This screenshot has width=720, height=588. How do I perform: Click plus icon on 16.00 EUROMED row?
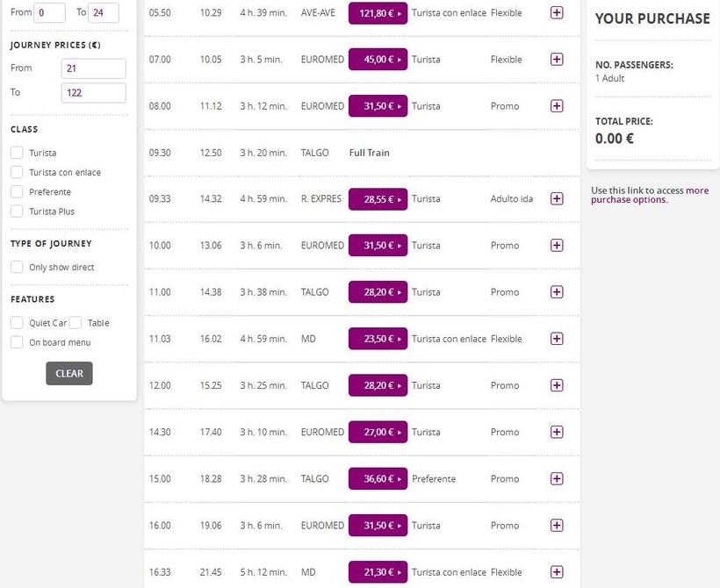pos(556,525)
